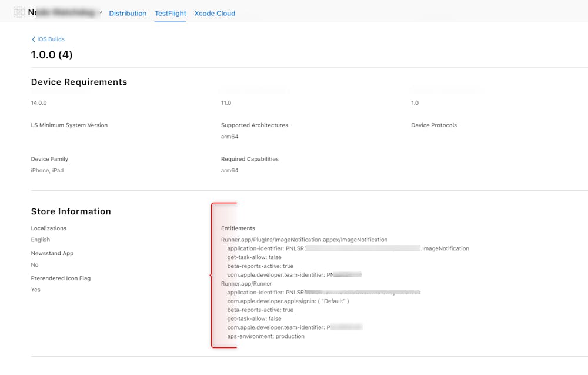588x375 pixels.
Task: Click the Localizations label
Action: click(49, 228)
